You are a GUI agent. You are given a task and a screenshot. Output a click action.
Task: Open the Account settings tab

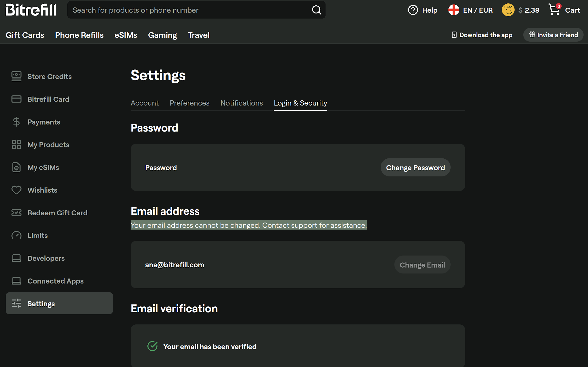point(144,103)
